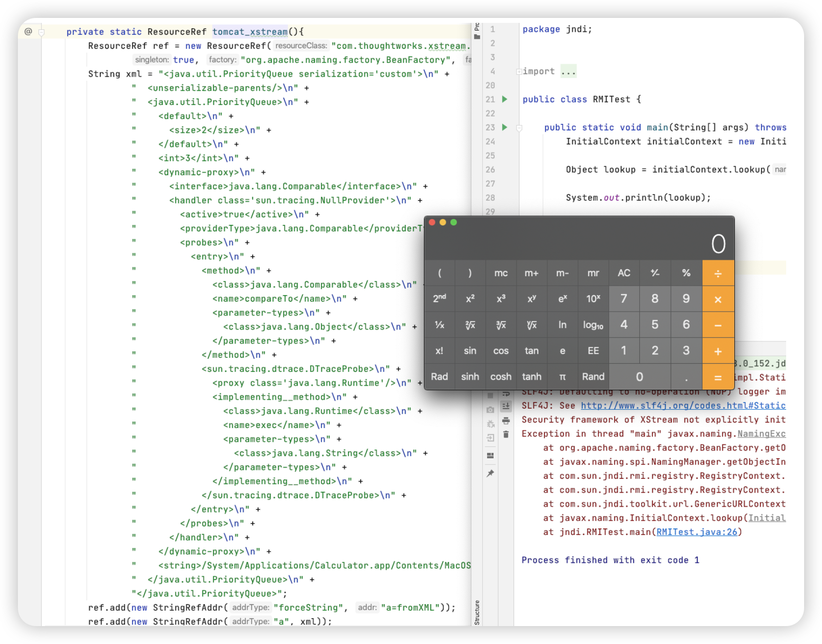The image size is (822, 644).
Task: Click the 'Process finished with exit code 1' line
Action: pyautogui.click(x=611, y=560)
